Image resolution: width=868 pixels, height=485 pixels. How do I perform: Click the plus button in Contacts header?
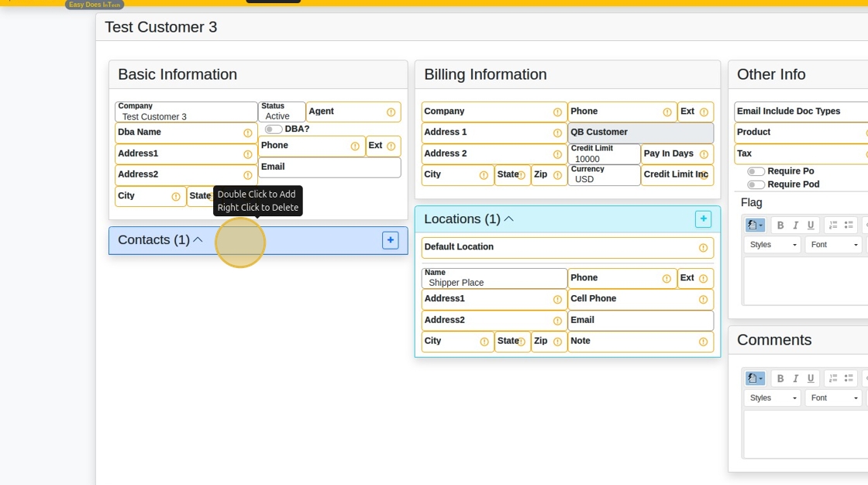(x=391, y=240)
